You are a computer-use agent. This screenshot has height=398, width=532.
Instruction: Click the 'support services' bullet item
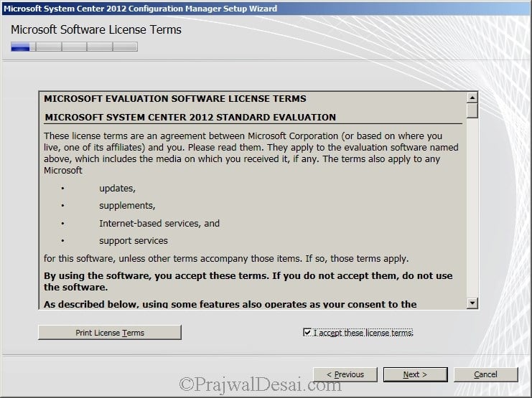pyautogui.click(x=134, y=241)
